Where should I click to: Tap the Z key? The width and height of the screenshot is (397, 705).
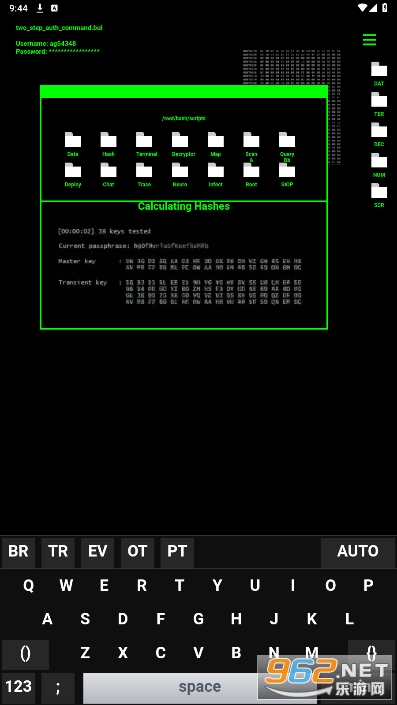(x=85, y=653)
